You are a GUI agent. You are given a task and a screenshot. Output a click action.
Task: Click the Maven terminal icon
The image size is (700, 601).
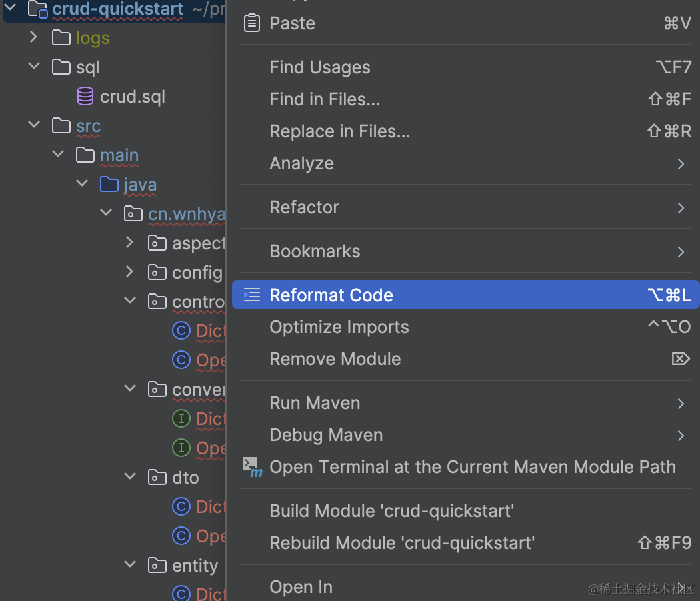[252, 467]
